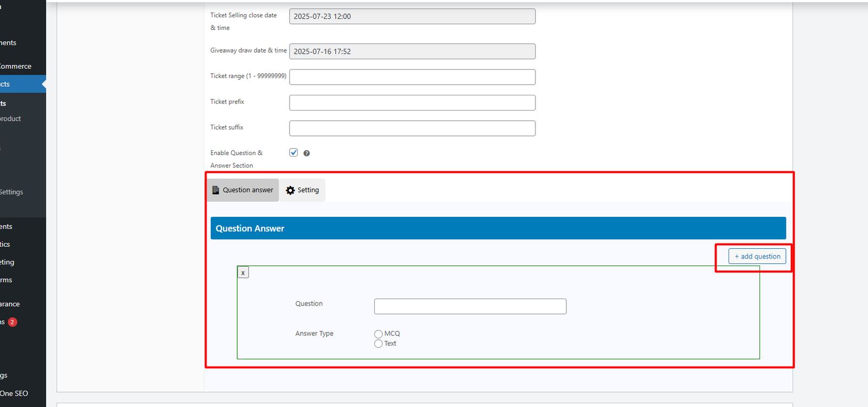Click the add question button
This screenshot has height=407, width=868.
(x=757, y=256)
